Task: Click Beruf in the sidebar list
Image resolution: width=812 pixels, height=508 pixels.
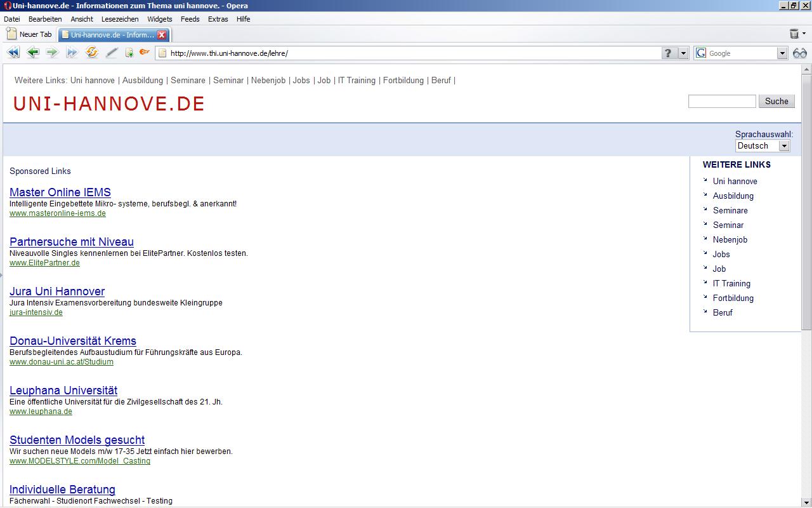Action: pyautogui.click(x=723, y=313)
